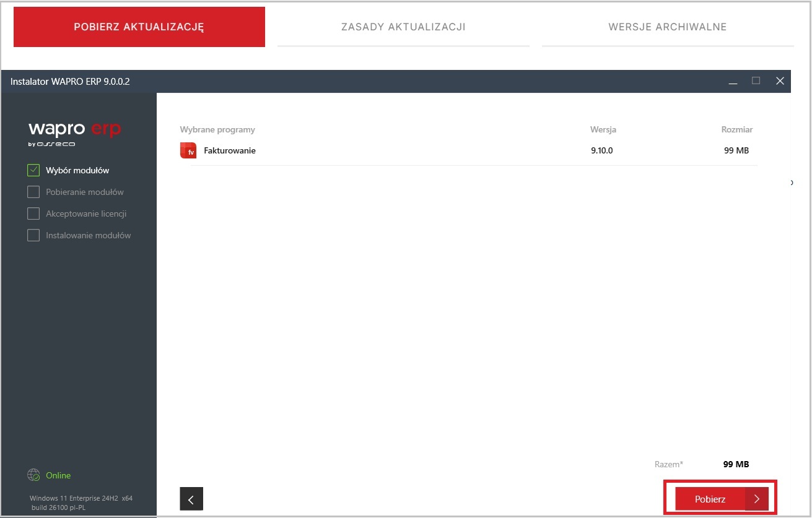Select the POBIERZ AKTUALIZACJĘ tab
This screenshot has width=812, height=518.
(139, 27)
